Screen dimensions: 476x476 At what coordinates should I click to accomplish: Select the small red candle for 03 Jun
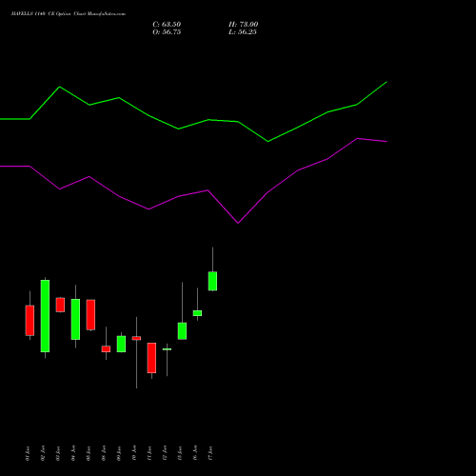point(60,305)
